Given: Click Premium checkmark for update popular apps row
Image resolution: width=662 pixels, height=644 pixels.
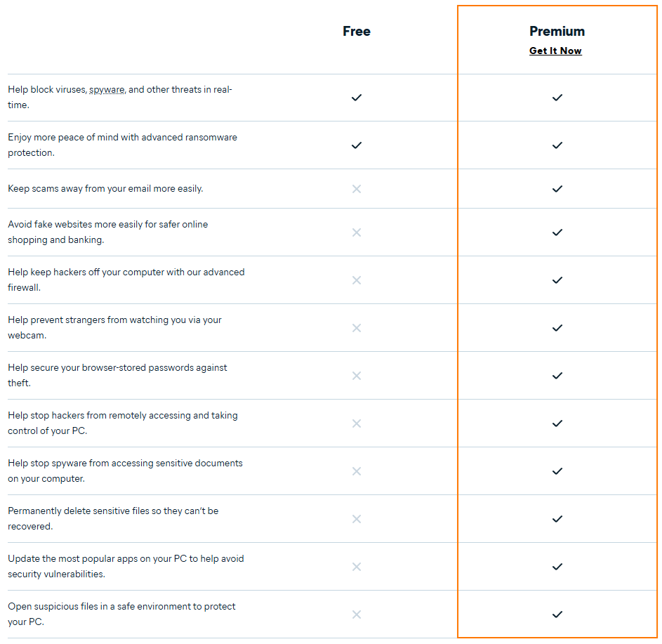Looking at the screenshot, I should [557, 567].
